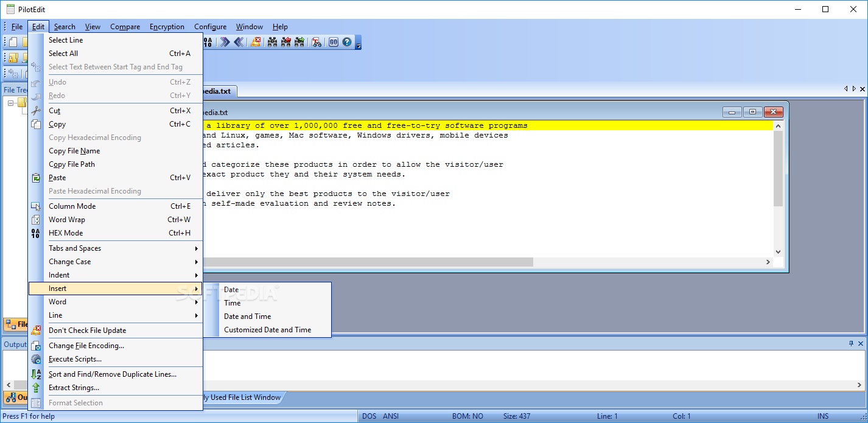Choose Copy File Path
The height and width of the screenshot is (423, 868).
click(x=116, y=164)
